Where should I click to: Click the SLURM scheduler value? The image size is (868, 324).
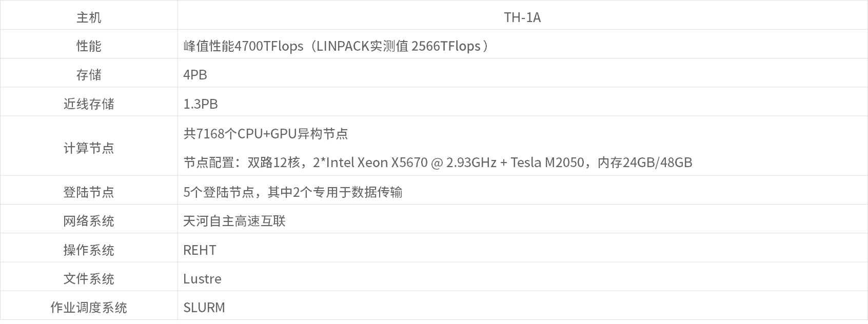204,308
